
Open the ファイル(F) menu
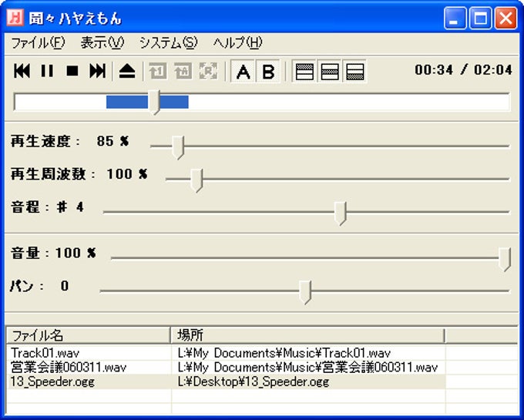tap(38, 42)
